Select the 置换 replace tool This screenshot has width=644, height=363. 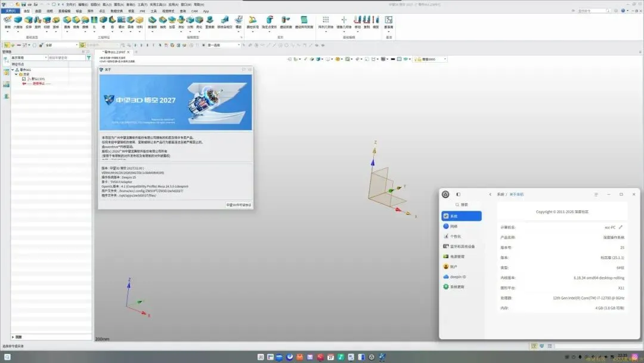click(x=210, y=22)
